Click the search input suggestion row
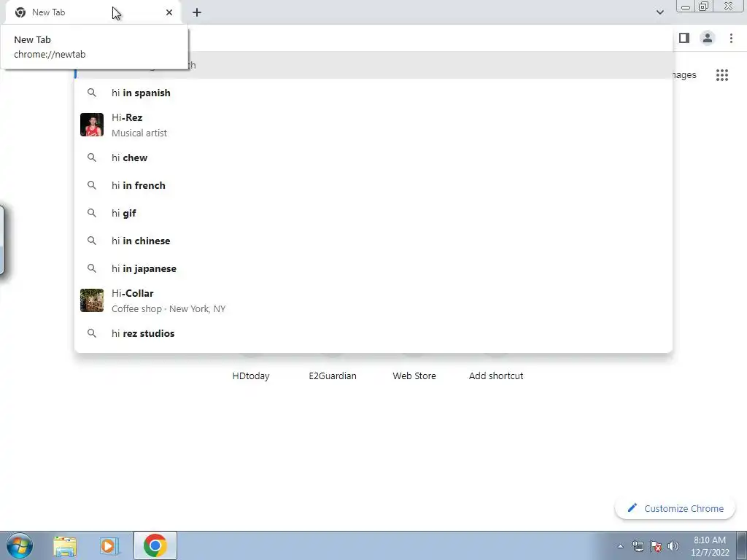The height and width of the screenshot is (560, 747). coord(373,65)
